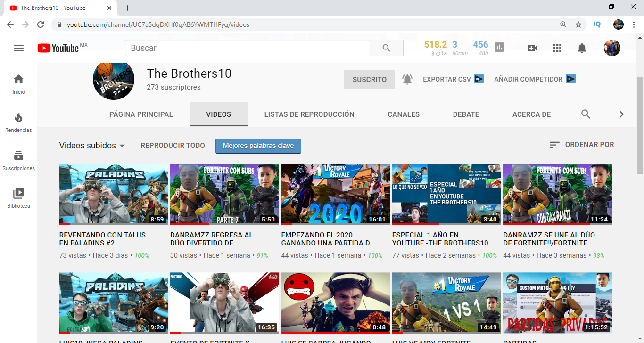This screenshot has height=343, width=644.
Task: Open the notifications bell icon
Action: [582, 48]
